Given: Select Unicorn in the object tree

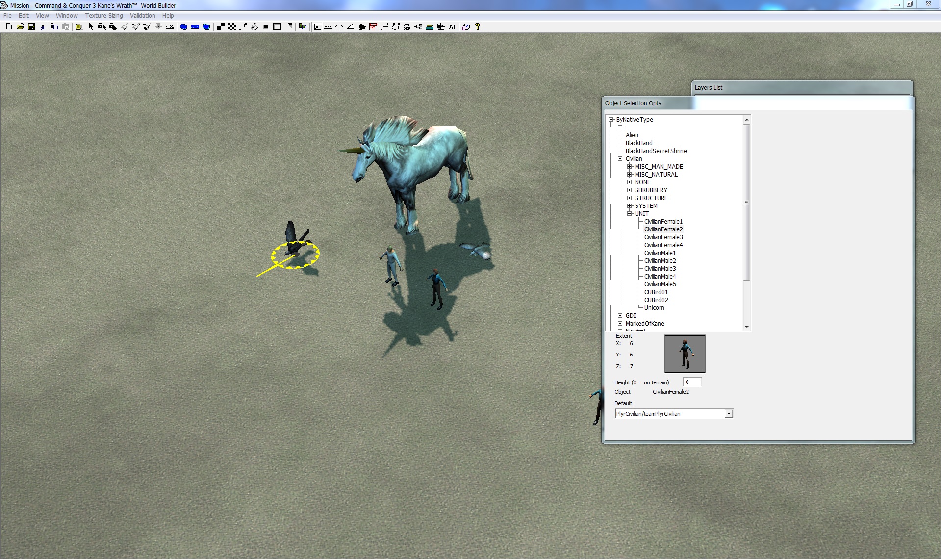Looking at the screenshot, I should (x=654, y=308).
